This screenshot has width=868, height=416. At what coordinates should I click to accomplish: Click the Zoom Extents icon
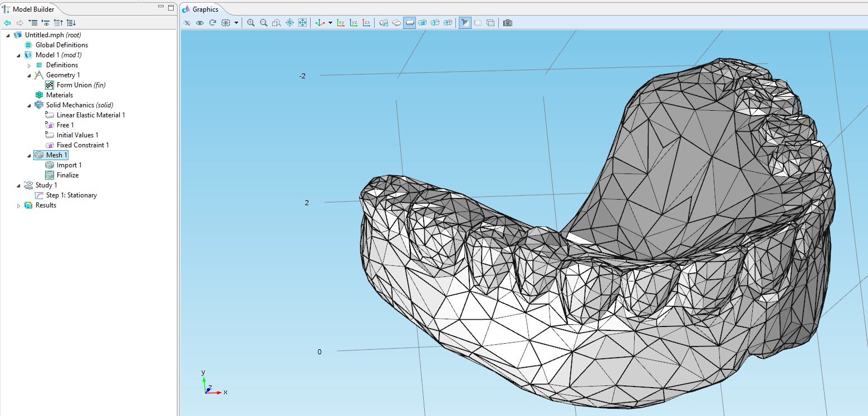coord(302,23)
